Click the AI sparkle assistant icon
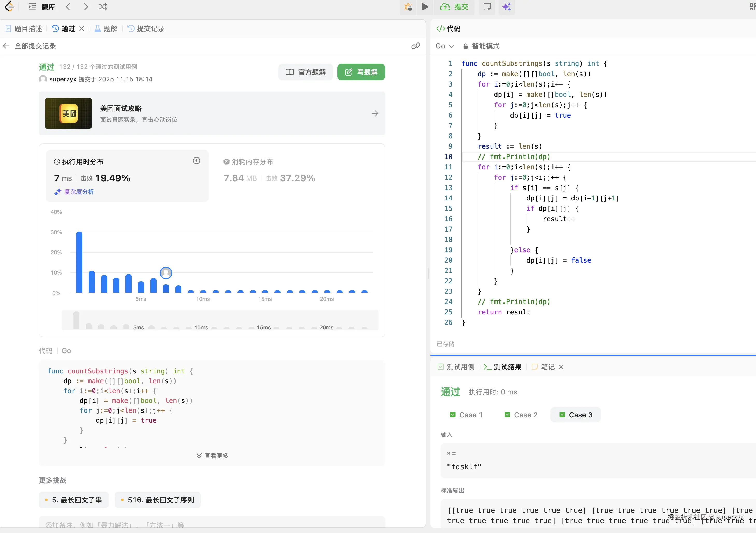The height and width of the screenshot is (533, 756). pos(506,7)
